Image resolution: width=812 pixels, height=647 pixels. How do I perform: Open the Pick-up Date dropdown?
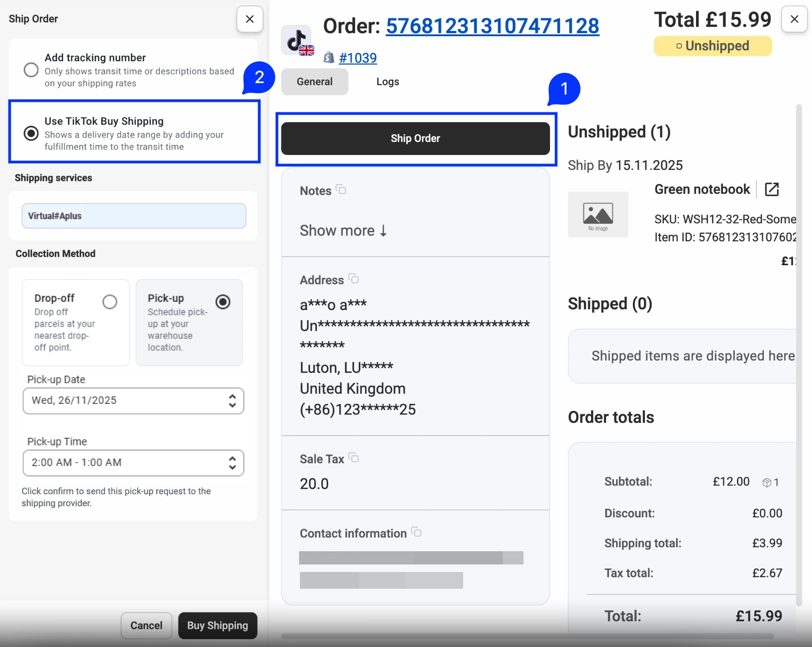pyautogui.click(x=133, y=401)
